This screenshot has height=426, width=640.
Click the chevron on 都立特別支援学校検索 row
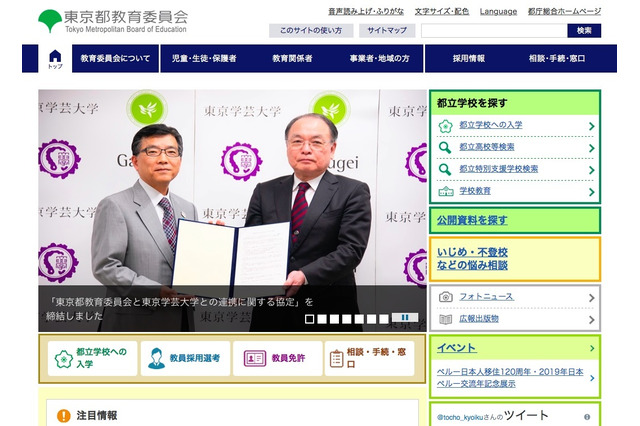(x=591, y=170)
